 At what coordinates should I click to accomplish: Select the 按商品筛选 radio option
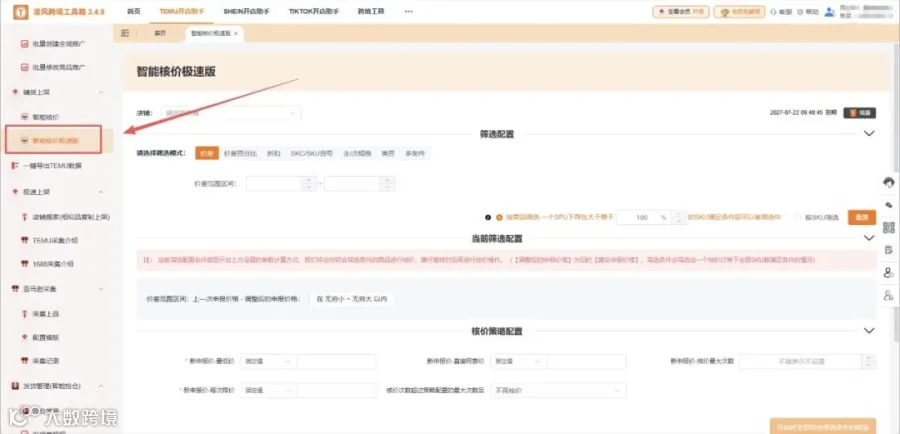(x=499, y=218)
